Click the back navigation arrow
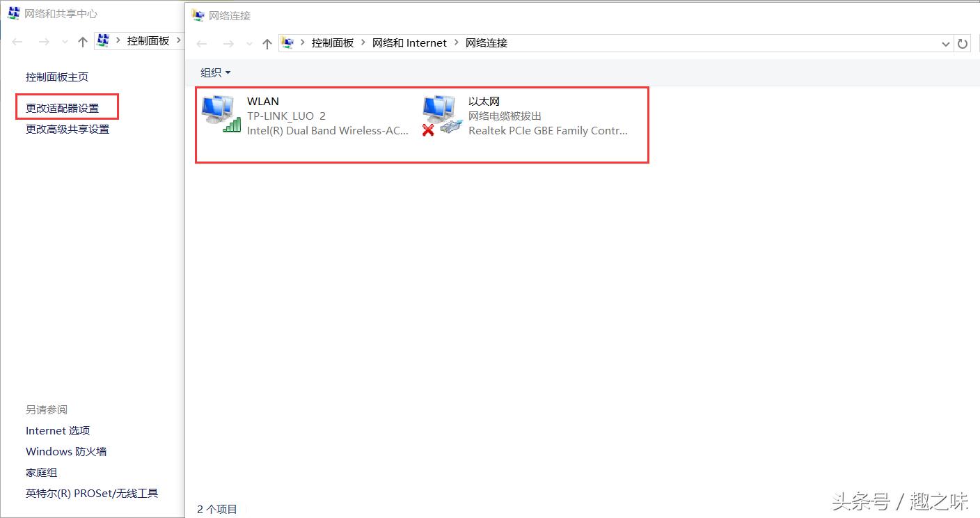The width and height of the screenshot is (980, 518). point(202,43)
